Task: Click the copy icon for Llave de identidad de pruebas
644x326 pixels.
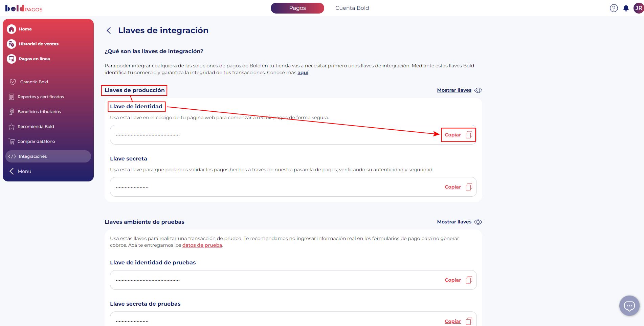Action: [x=469, y=280]
